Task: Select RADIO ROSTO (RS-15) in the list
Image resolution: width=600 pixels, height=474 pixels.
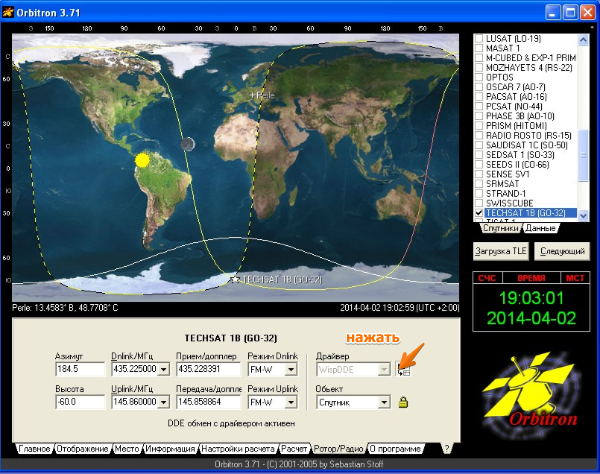Action: (x=528, y=135)
